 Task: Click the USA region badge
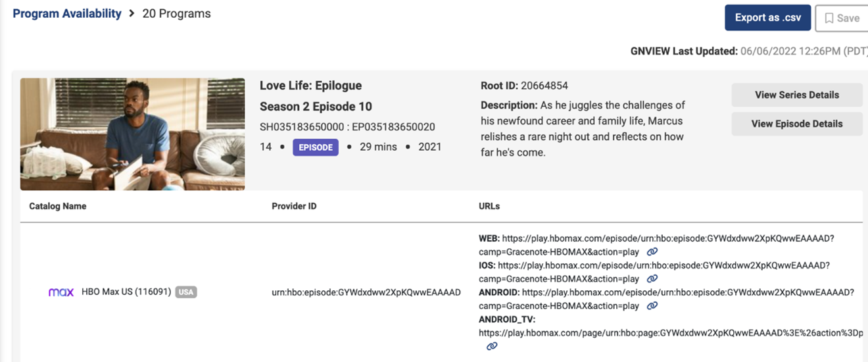[186, 292]
